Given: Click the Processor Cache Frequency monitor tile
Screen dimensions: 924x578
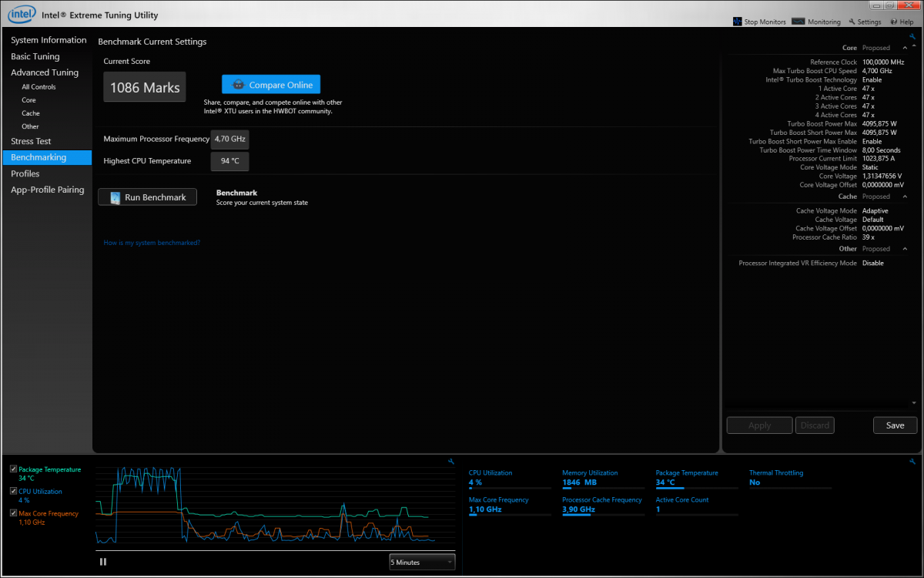Looking at the screenshot, I should pyautogui.click(x=603, y=506).
